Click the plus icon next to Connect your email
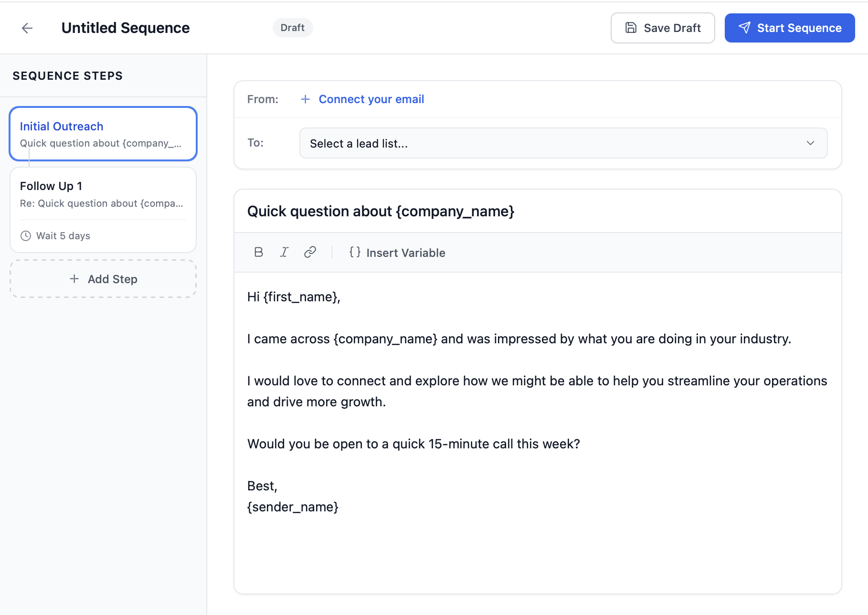This screenshot has width=868, height=615. (x=305, y=99)
